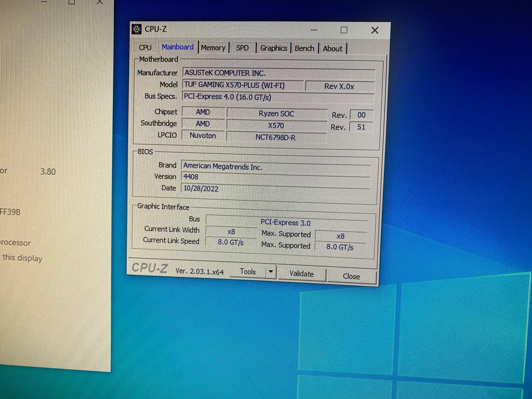The width and height of the screenshot is (532, 399).
Task: Click the BIOS Date 10/28/2022
Action: pos(275,189)
